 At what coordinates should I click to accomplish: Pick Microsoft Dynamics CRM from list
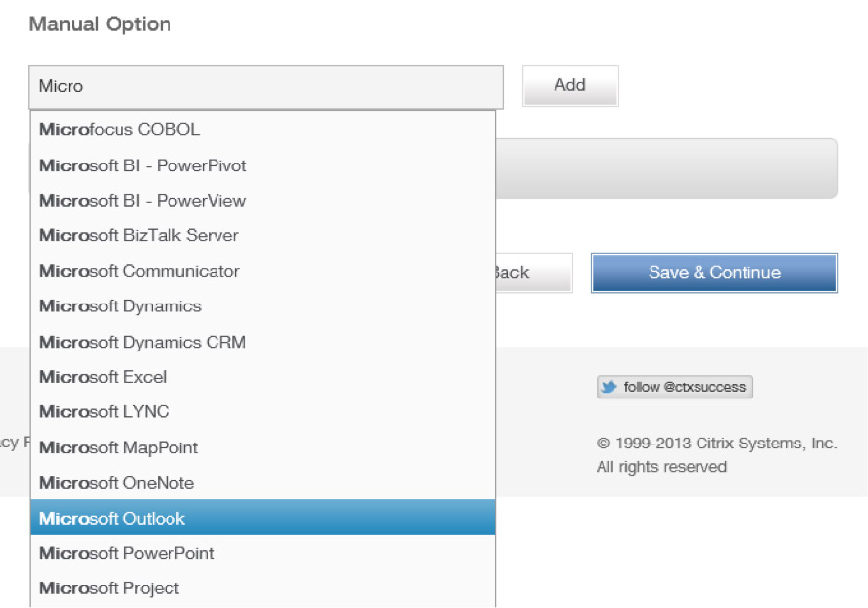click(x=263, y=342)
